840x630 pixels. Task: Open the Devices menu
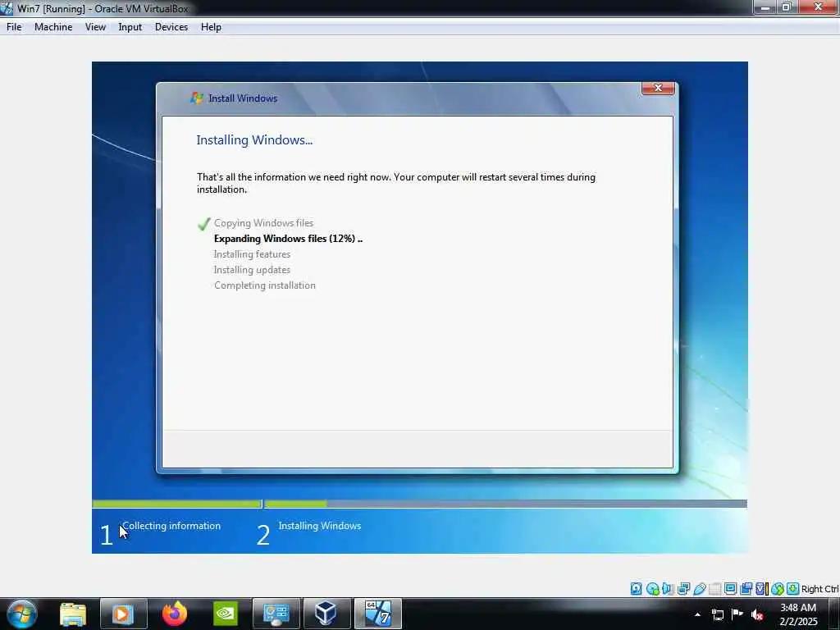171,27
